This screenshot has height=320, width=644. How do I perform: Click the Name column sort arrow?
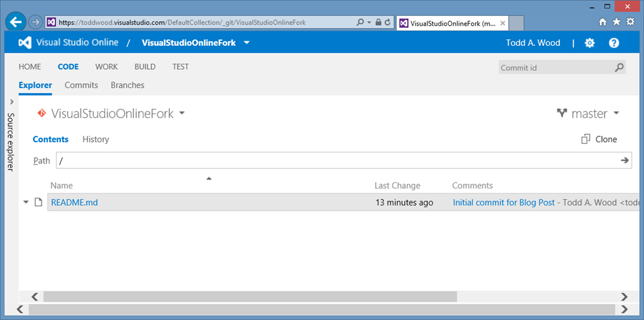tap(209, 179)
